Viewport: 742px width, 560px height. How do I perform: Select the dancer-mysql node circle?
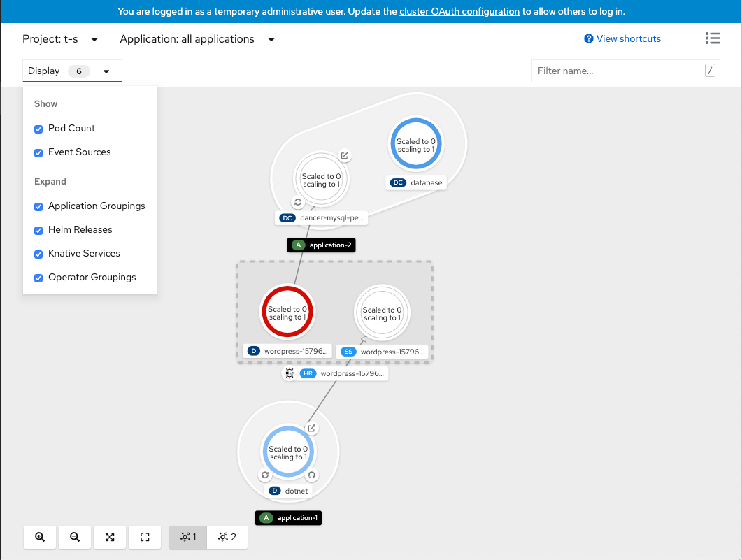pyautogui.click(x=321, y=179)
